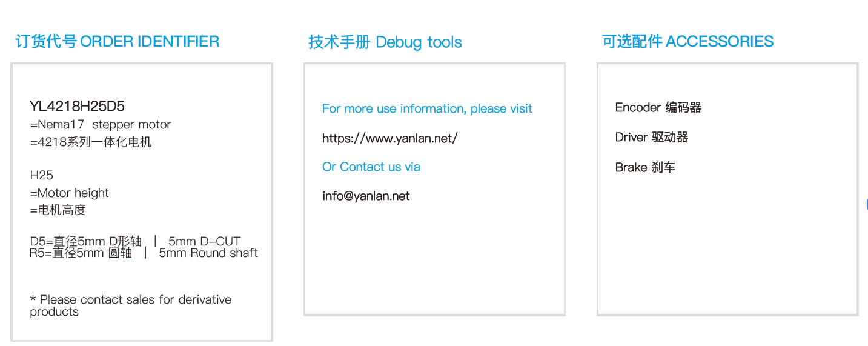Click the 'For more use information, please visit' text
This screenshot has width=868, height=346.
click(x=427, y=109)
